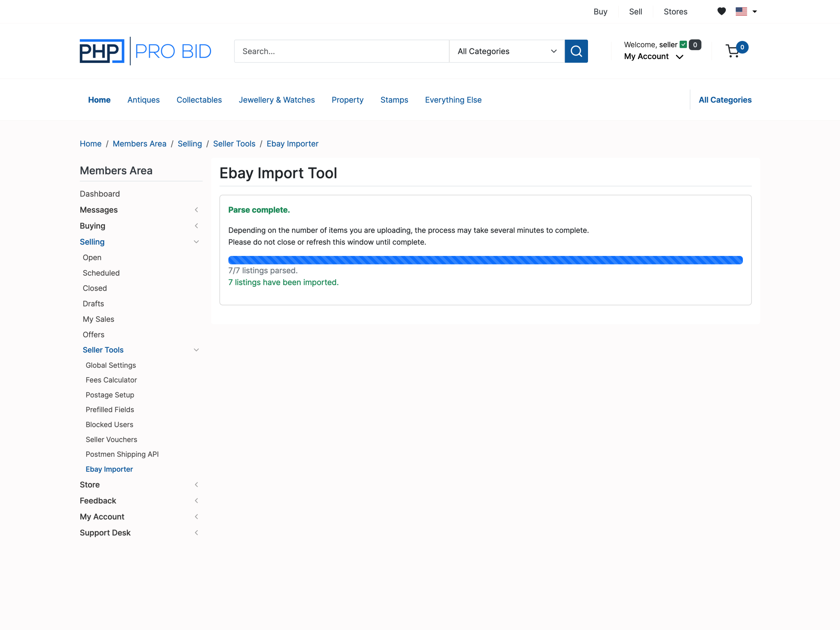Open the All Categories search dropdown

click(506, 51)
